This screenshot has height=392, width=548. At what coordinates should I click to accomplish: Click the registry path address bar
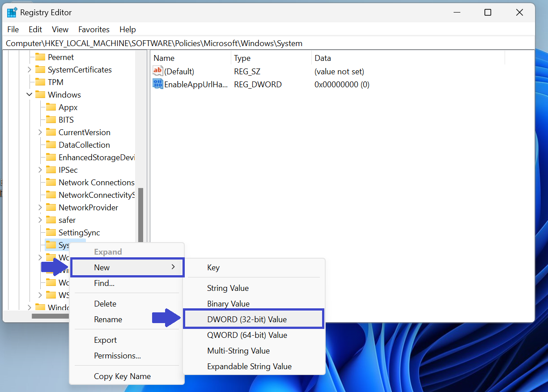point(268,43)
